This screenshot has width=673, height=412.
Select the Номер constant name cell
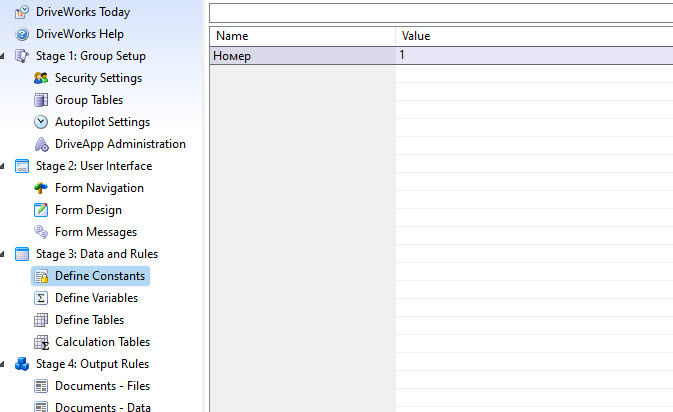click(x=303, y=56)
